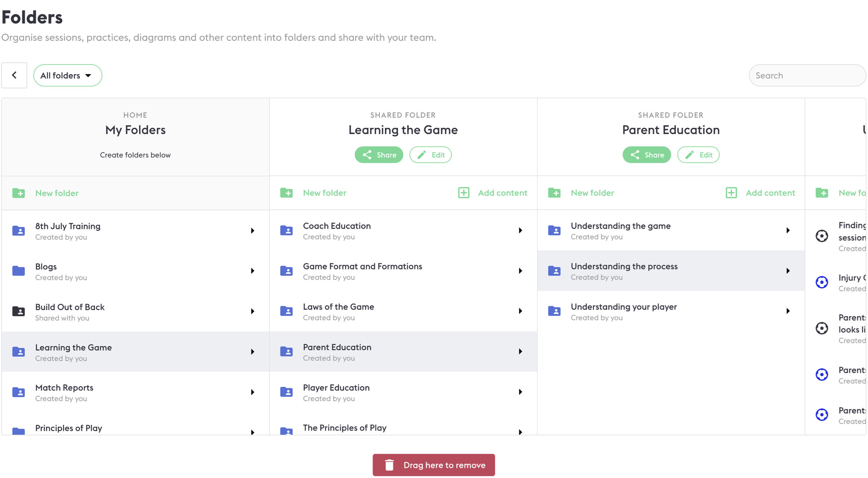This screenshot has width=868, height=478.
Task: Click pencil Edit icon for Parent Education
Action: [689, 155]
